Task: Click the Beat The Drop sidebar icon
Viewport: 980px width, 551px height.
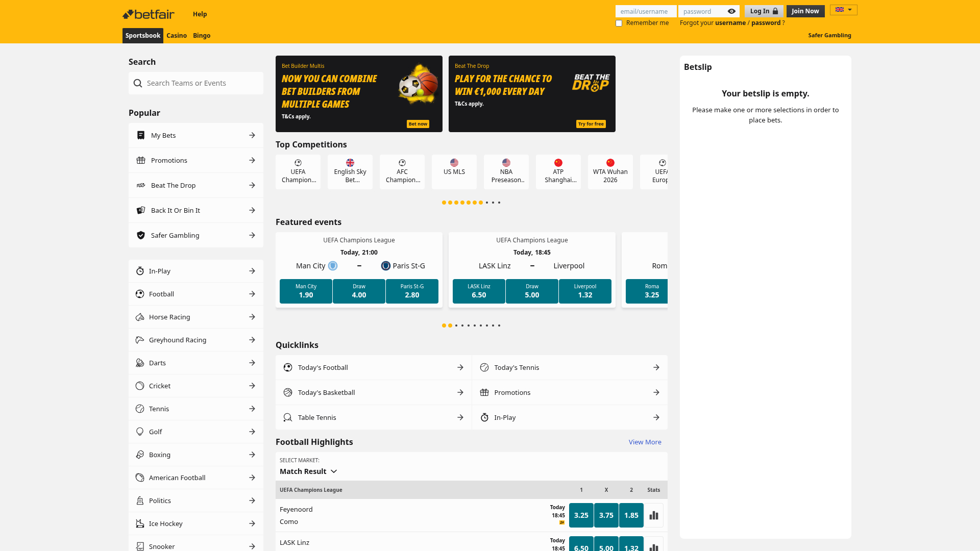Action: click(x=141, y=185)
